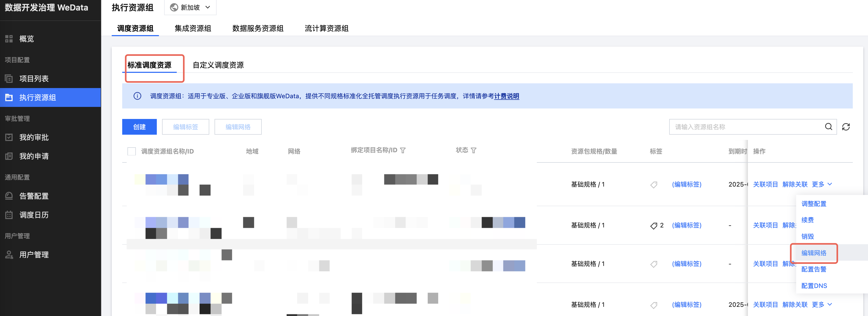Image resolution: width=868 pixels, height=316 pixels.
Task: Click the Overview (概览) grid icon in sidebar
Action: (9, 39)
